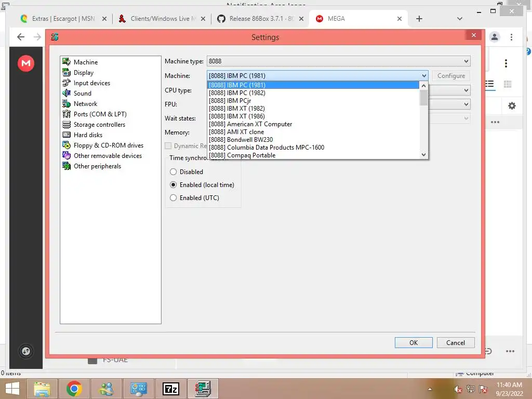Screen dimensions: 532x399
Task: Show hidden tray icons arrow
Action: 430,389
